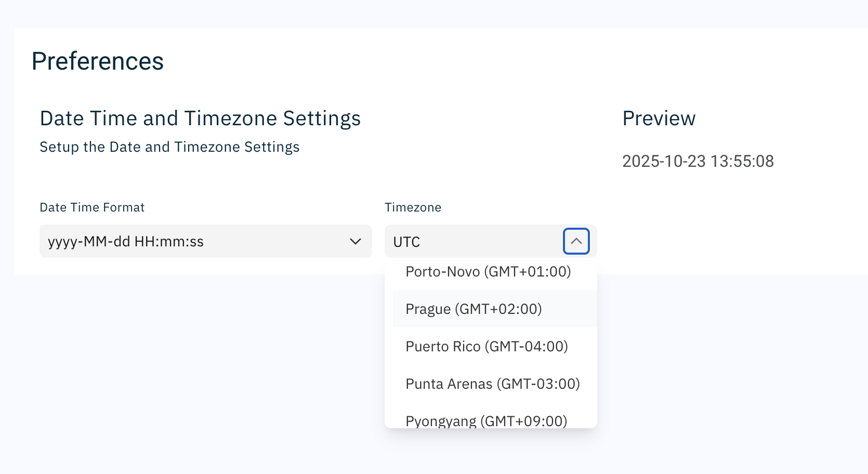This screenshot has height=474, width=868.
Task: Click the Timezone field label
Action: point(413,207)
